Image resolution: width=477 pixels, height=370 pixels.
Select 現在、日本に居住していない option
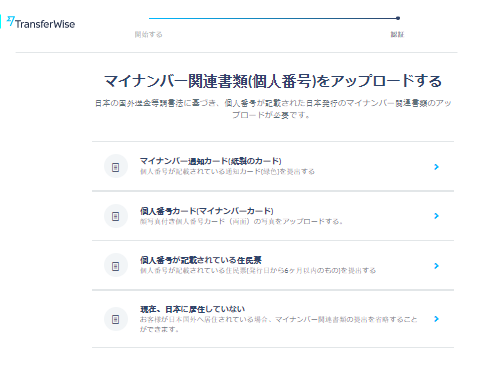[x=273, y=319]
